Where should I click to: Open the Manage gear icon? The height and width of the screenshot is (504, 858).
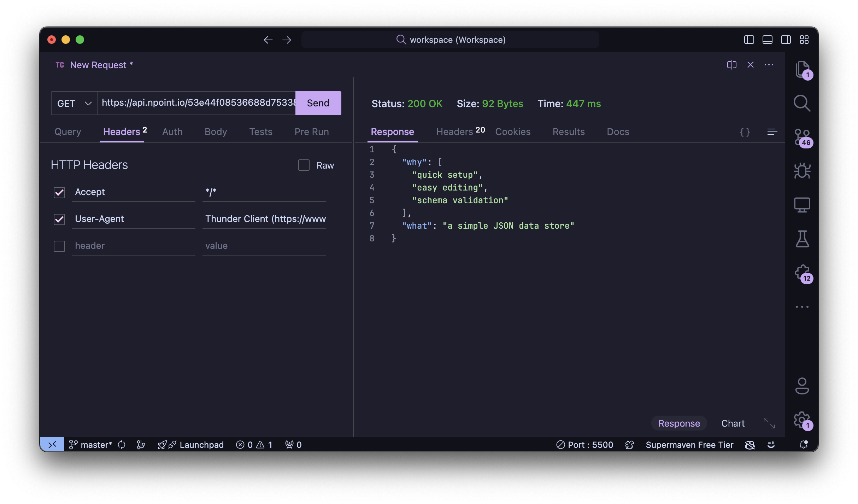(803, 421)
